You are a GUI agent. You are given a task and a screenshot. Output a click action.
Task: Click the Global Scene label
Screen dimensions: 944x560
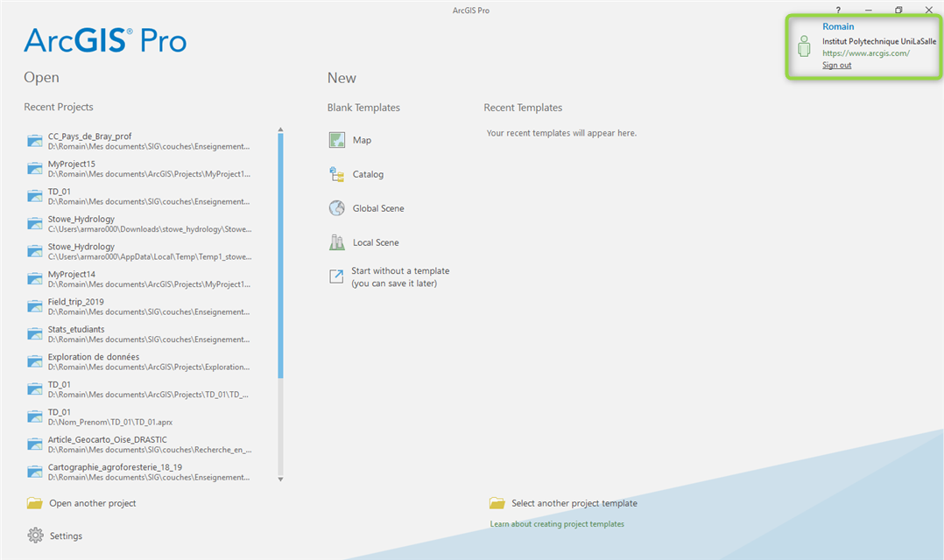click(378, 208)
